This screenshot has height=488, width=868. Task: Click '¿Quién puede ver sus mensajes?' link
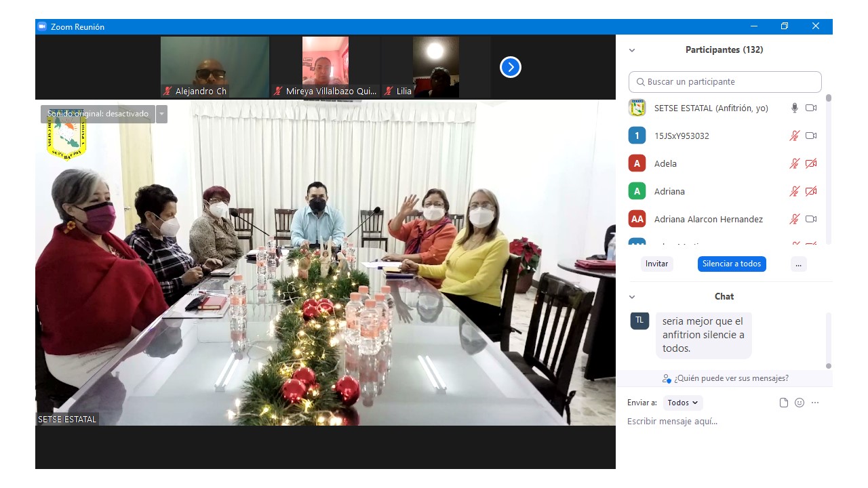pos(731,378)
